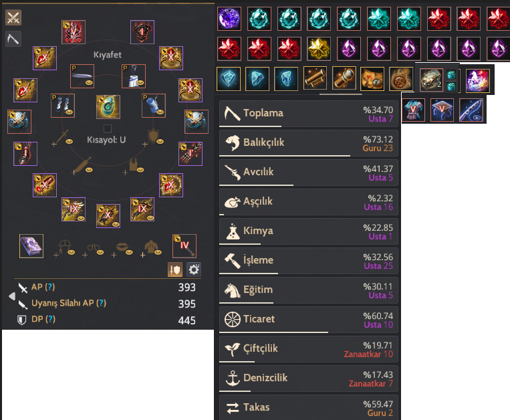Open the Balıkçılık life skill row
This screenshot has height=420, width=510.
pos(309,143)
